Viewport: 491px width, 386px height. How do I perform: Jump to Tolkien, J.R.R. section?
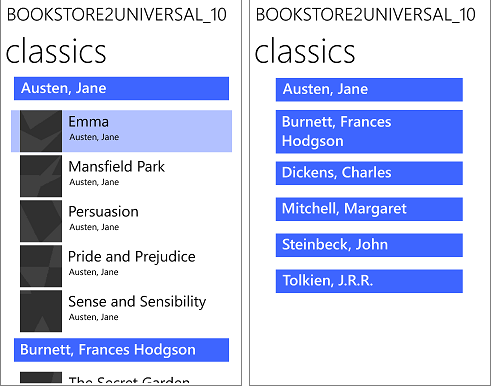pos(369,281)
